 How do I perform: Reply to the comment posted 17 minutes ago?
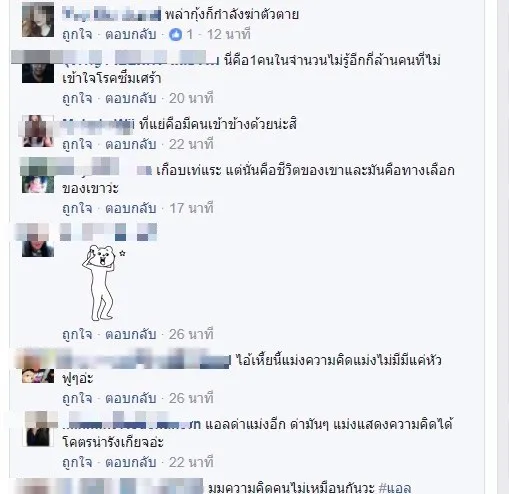[131, 208]
